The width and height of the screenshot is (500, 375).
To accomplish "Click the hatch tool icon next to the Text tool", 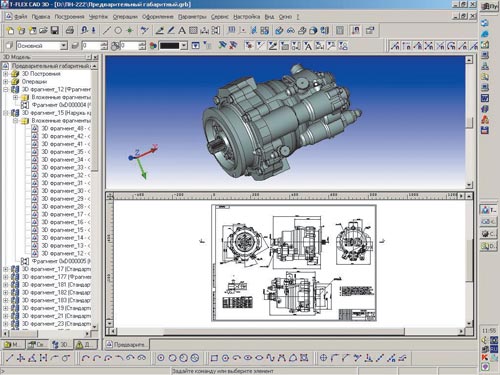I will [193, 31].
